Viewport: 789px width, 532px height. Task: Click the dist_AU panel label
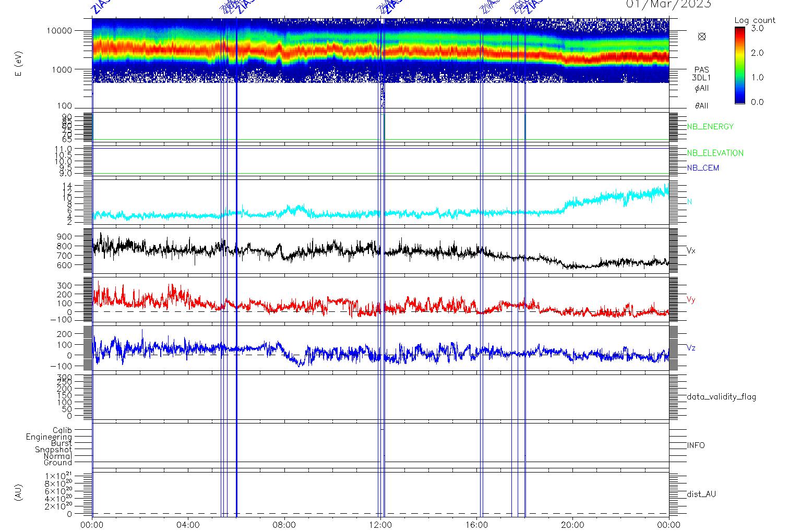point(701,494)
